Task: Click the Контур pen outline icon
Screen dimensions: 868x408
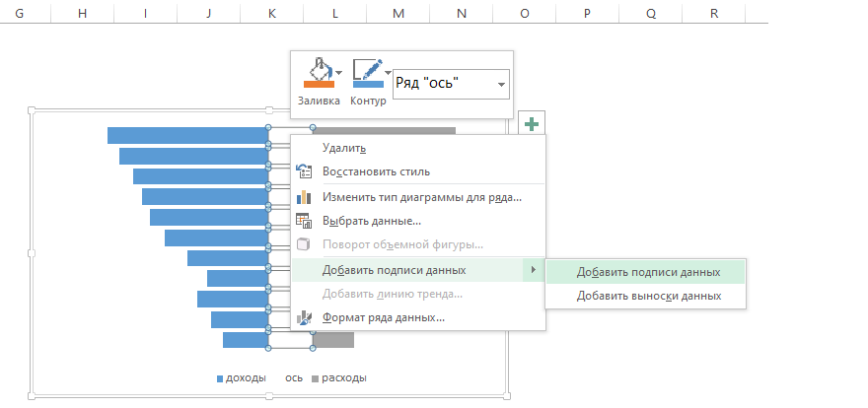Action: 366,70
